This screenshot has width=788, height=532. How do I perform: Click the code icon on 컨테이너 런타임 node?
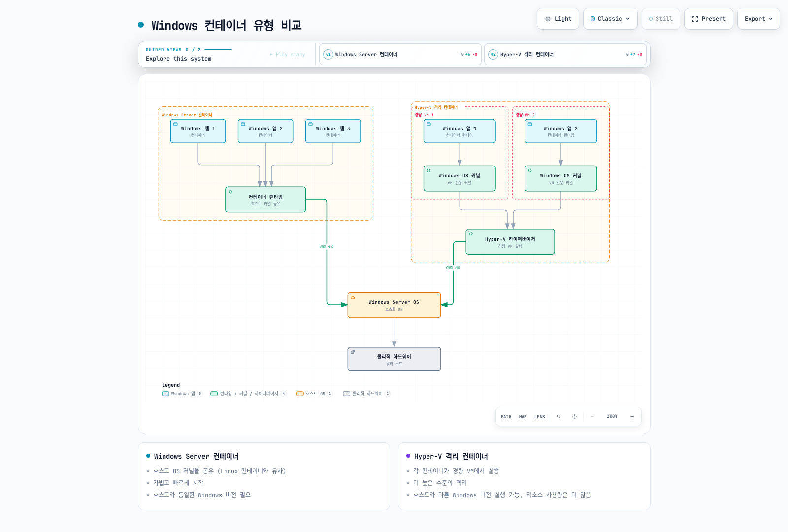(x=230, y=192)
